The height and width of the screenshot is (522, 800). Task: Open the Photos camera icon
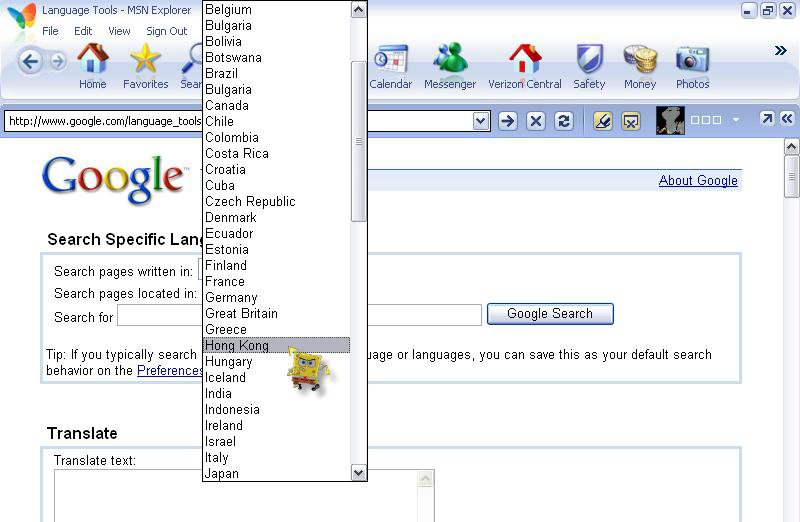[692, 66]
